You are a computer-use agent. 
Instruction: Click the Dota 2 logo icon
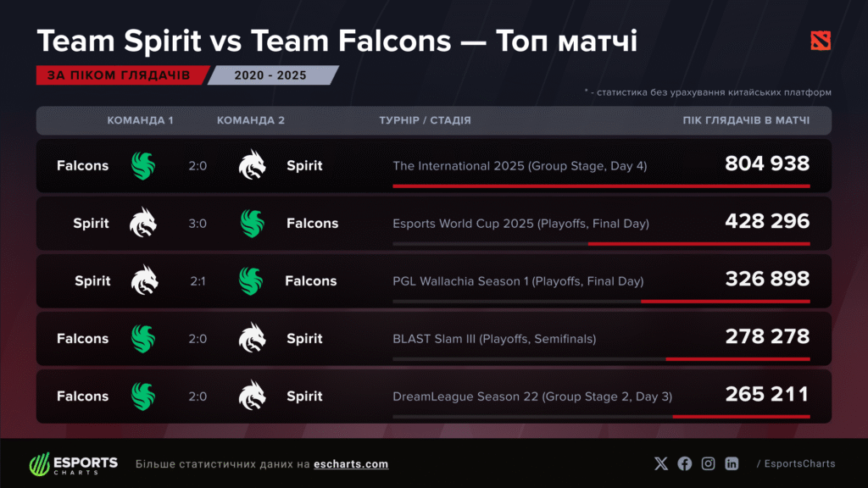click(821, 39)
